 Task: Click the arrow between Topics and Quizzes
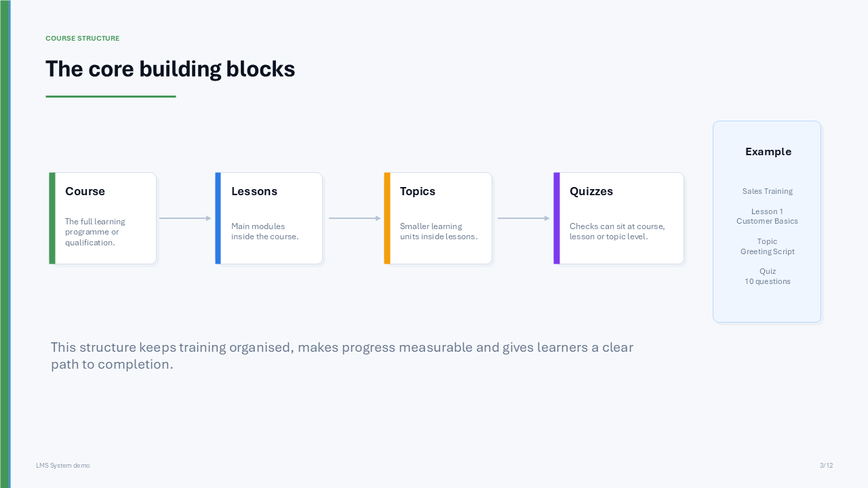[x=524, y=218]
